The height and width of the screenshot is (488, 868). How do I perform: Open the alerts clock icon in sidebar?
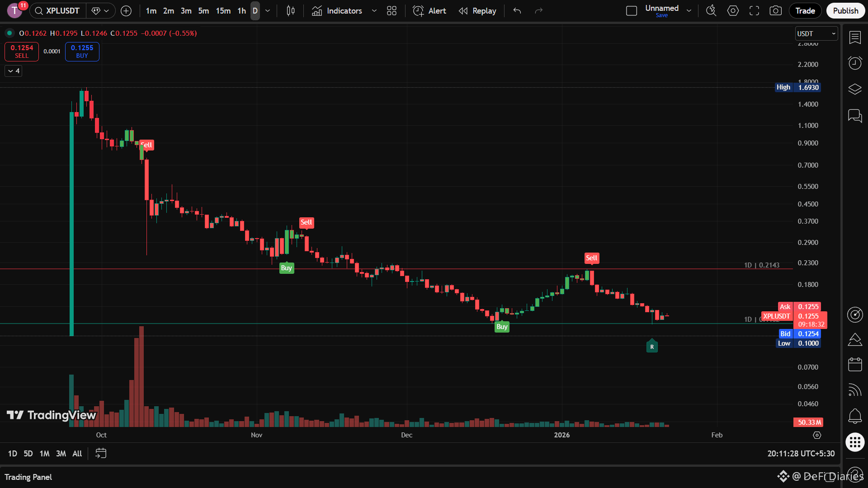coord(855,63)
